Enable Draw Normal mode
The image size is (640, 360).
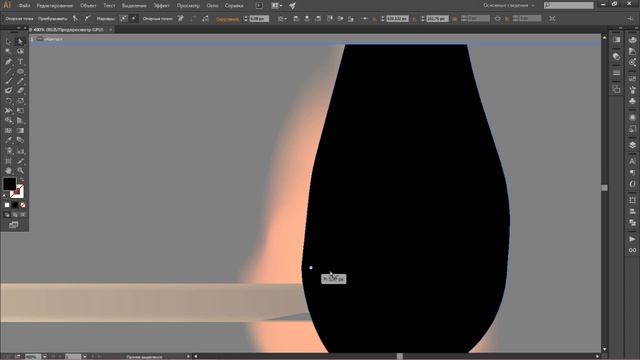[7, 215]
